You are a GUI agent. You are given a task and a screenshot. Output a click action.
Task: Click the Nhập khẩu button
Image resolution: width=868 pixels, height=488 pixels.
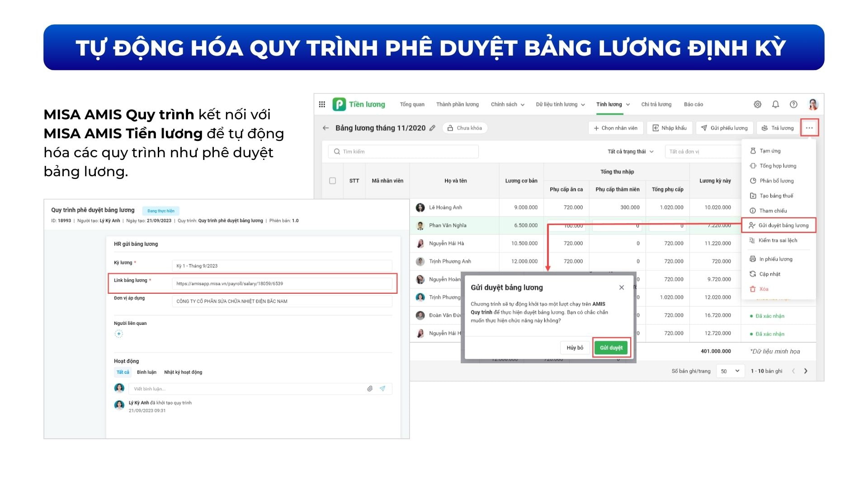click(669, 128)
